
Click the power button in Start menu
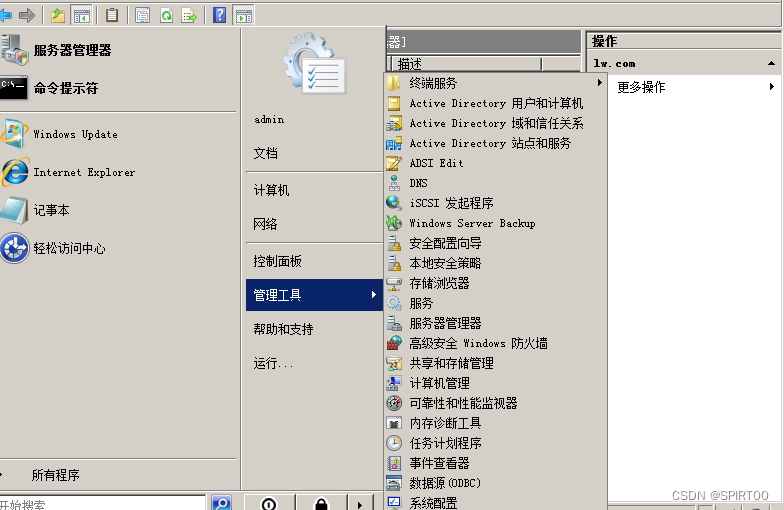tap(269, 502)
